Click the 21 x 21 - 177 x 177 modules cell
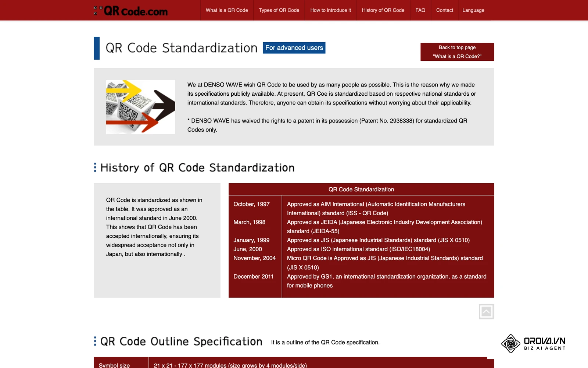 pos(230,365)
